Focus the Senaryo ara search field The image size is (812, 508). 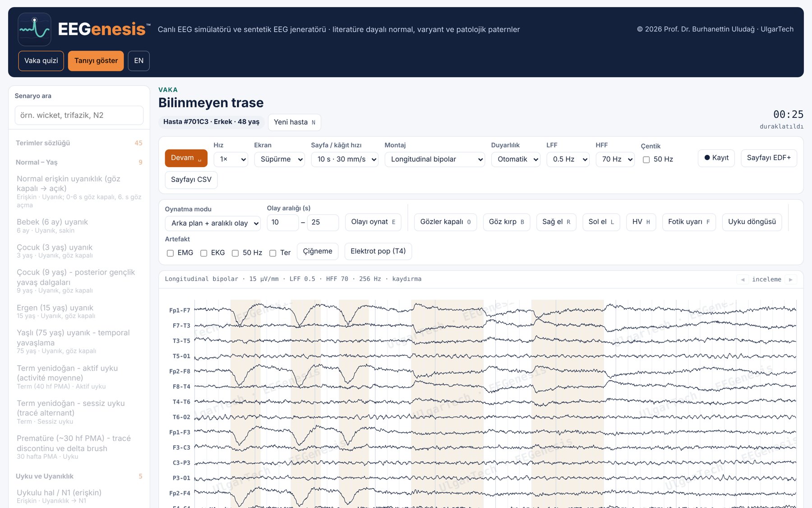[79, 116]
